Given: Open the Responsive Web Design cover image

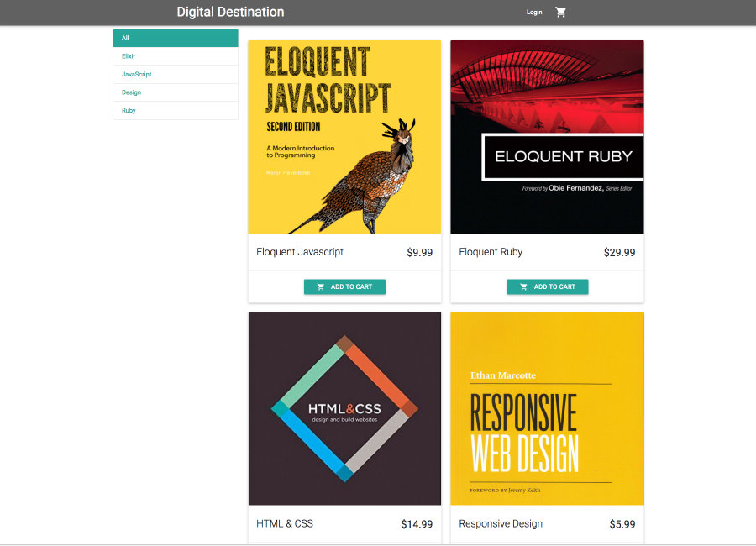Looking at the screenshot, I should 547,408.
